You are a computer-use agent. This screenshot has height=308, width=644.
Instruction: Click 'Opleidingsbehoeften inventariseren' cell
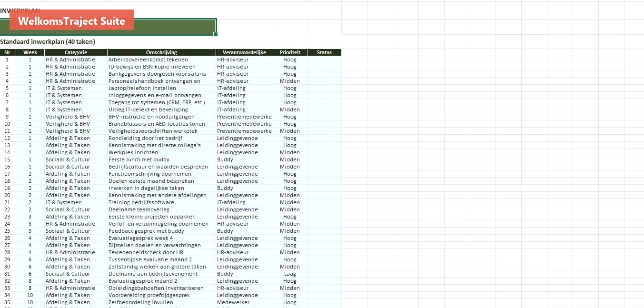tap(162, 288)
